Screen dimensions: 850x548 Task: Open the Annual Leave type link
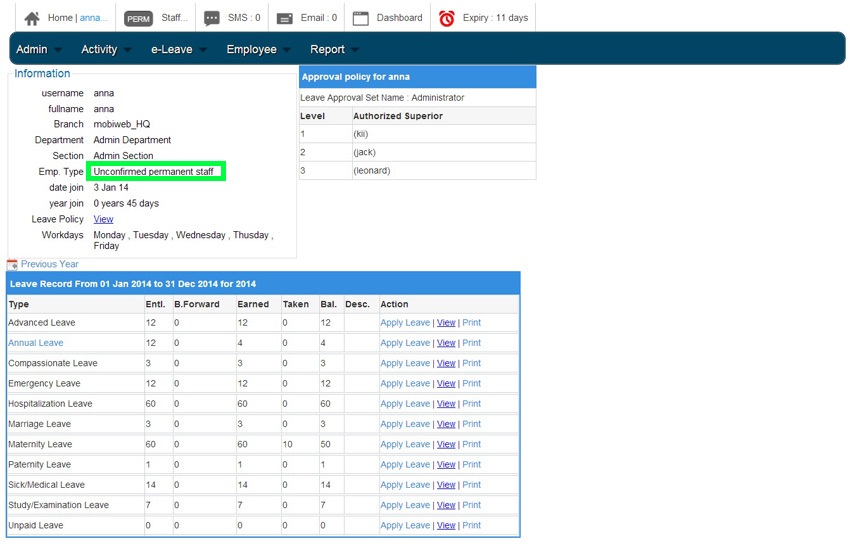click(36, 343)
